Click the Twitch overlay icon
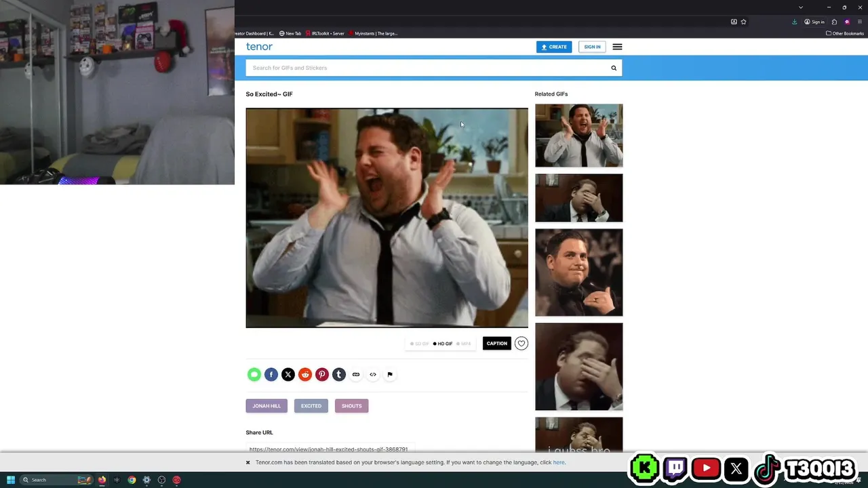The width and height of the screenshot is (868, 488). [x=675, y=468]
